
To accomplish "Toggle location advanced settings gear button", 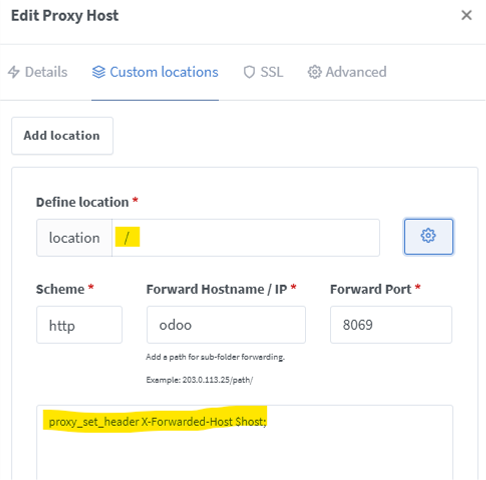I will click(428, 237).
